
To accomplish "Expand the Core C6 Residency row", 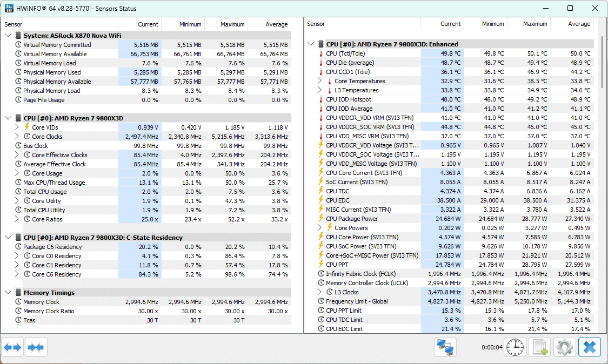I will [x=17, y=274].
